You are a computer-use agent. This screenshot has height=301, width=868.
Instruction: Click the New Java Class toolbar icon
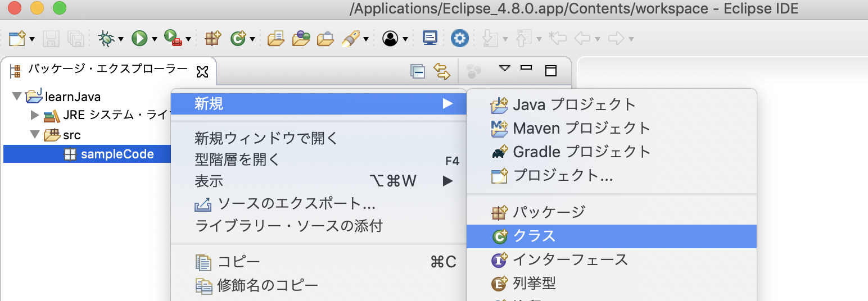coord(238,38)
